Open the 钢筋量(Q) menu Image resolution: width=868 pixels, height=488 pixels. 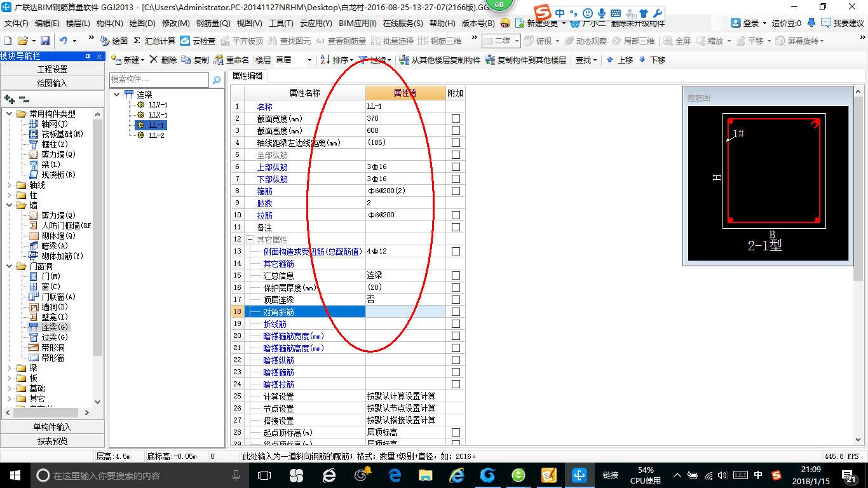point(213,24)
